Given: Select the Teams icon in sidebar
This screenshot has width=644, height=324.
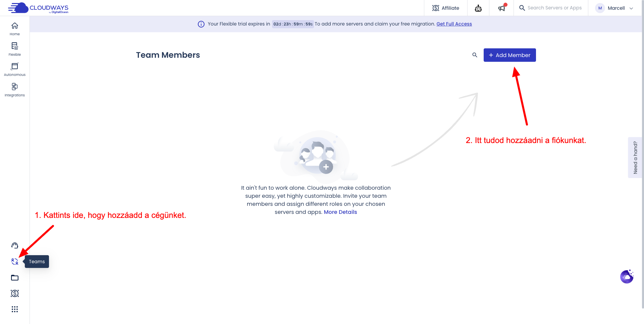Looking at the screenshot, I should click(15, 262).
